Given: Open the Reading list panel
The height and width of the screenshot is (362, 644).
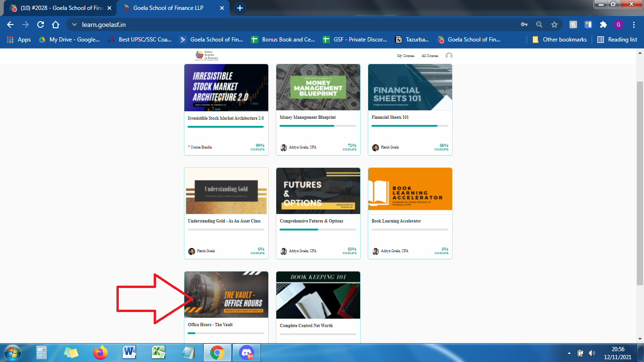Looking at the screenshot, I should 617,40.
